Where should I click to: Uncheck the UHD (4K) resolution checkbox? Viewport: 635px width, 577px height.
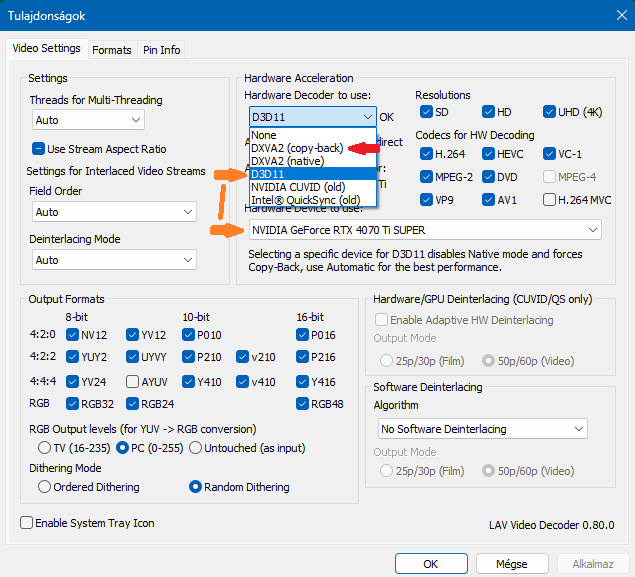click(551, 112)
